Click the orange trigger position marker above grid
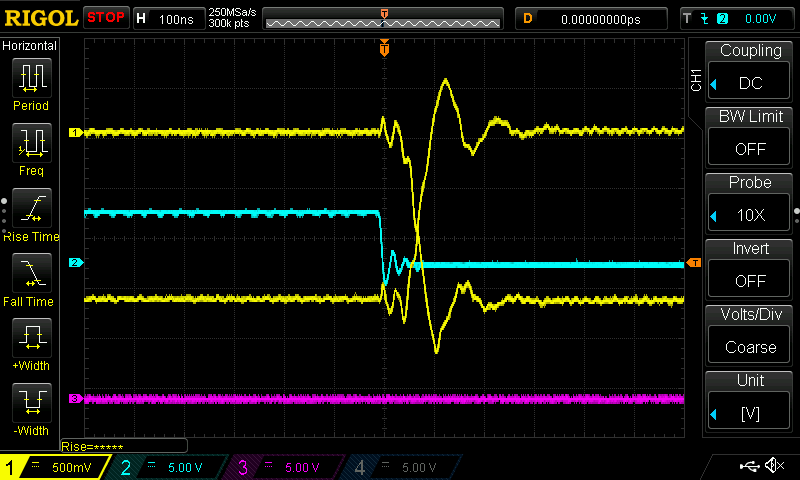The height and width of the screenshot is (480, 800). (384, 48)
